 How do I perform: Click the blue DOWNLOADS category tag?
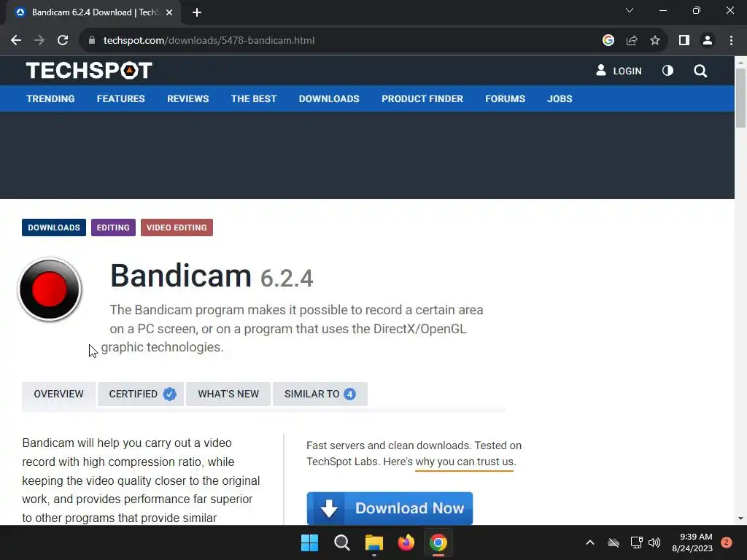[x=54, y=227]
